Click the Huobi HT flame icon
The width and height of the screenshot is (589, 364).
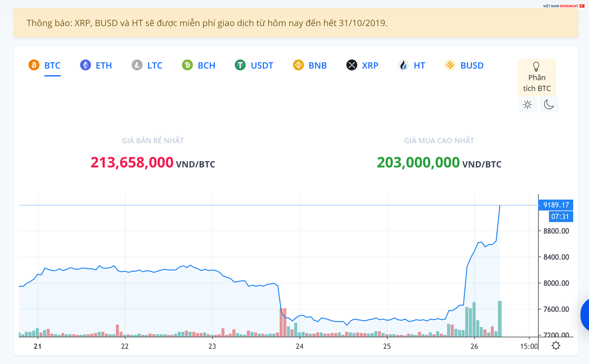pyautogui.click(x=403, y=65)
